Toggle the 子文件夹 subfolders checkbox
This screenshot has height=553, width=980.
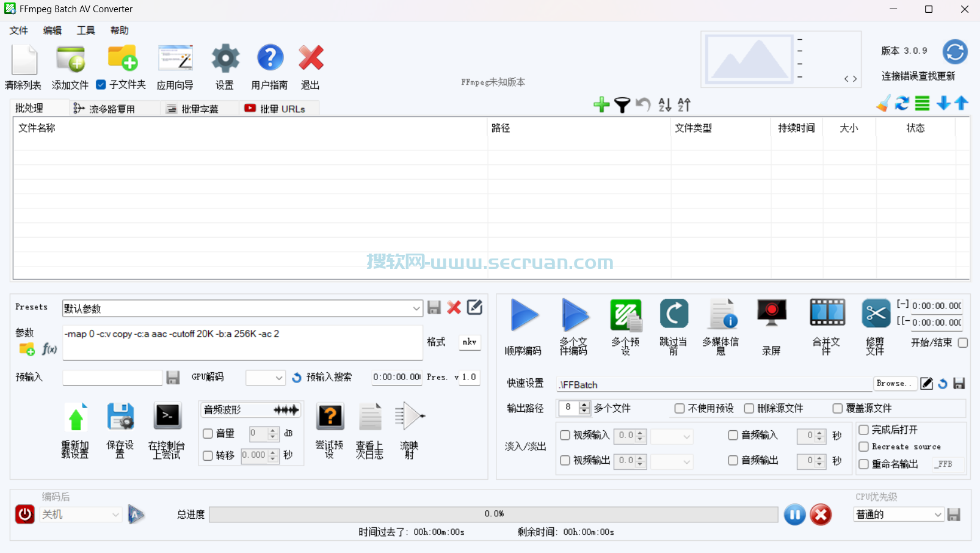tap(101, 85)
